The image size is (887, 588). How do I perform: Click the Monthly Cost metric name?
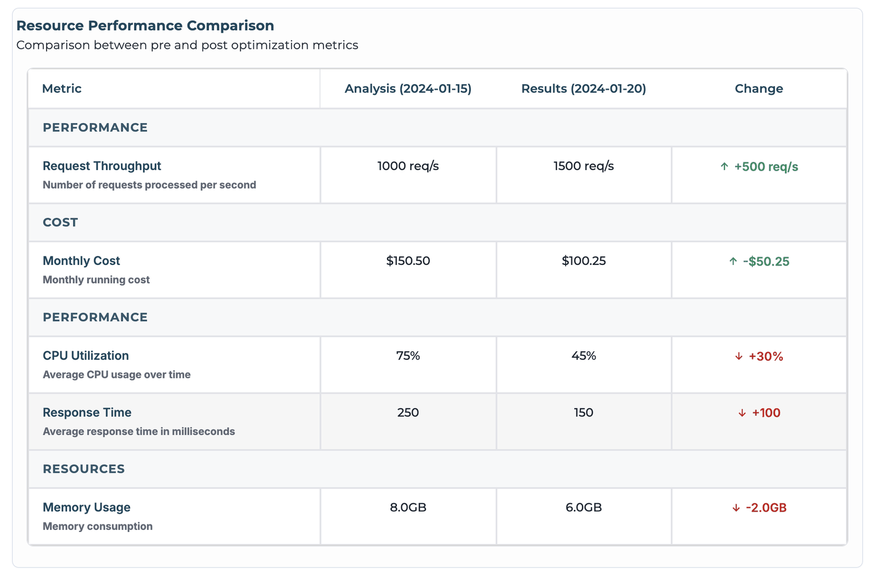[81, 260]
